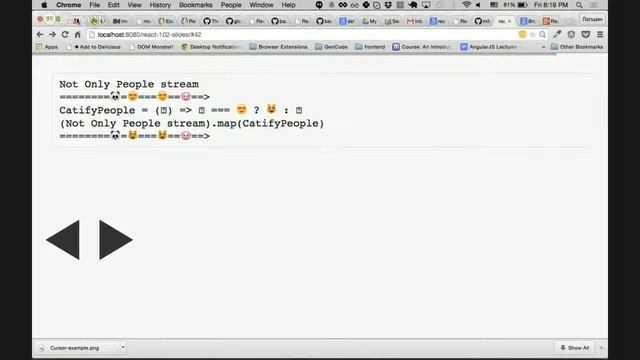The image size is (640, 360).
Task: Switch to the Google Drive 'My' tab
Action: tap(369, 21)
